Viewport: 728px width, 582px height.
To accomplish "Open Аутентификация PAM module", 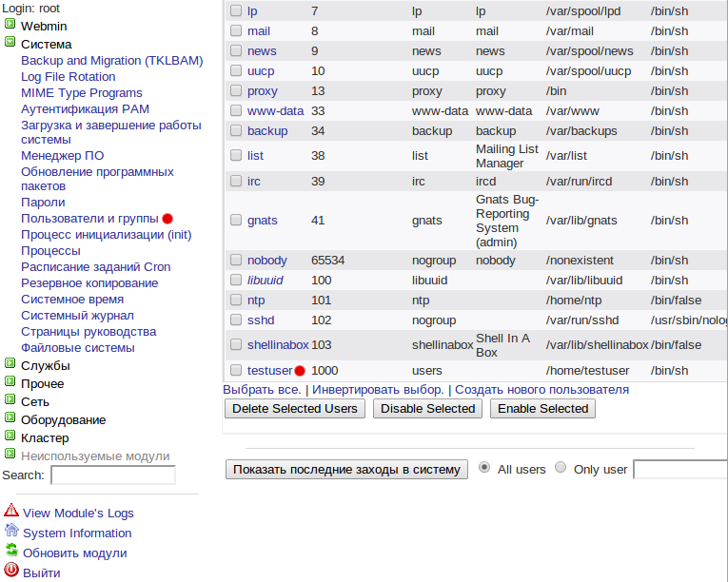I will tap(85, 109).
